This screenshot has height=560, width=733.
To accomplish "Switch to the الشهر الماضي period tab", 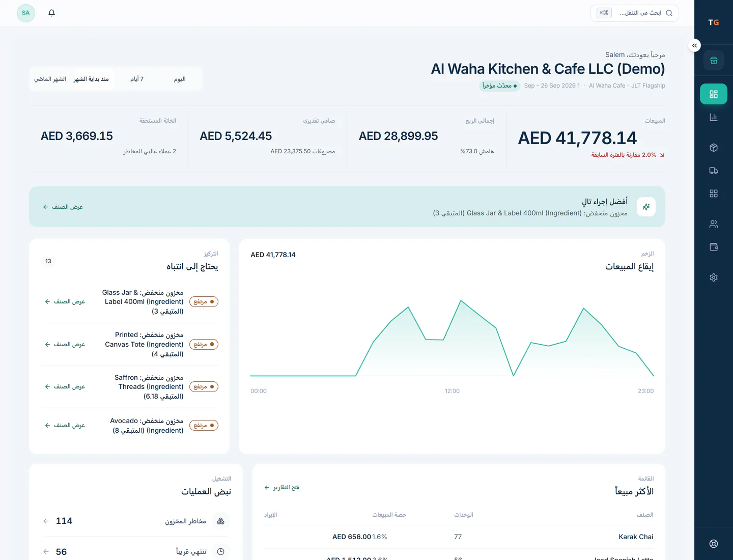I will coord(50,79).
